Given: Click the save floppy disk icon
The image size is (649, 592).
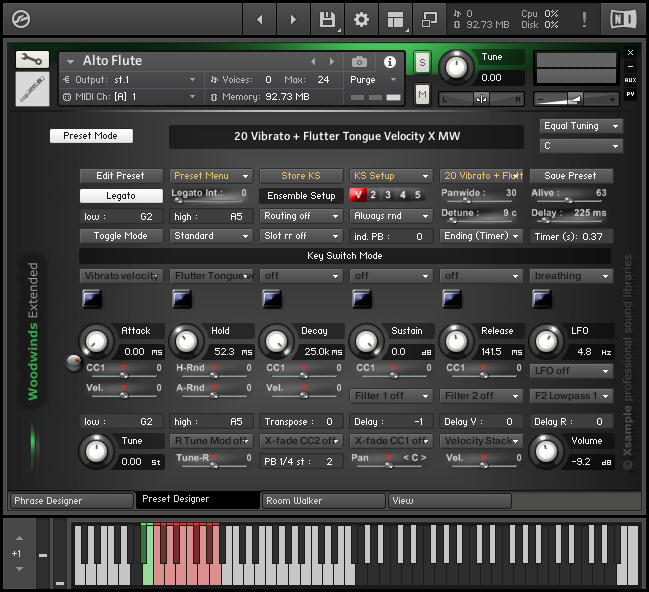Looking at the screenshot, I should (327, 19).
